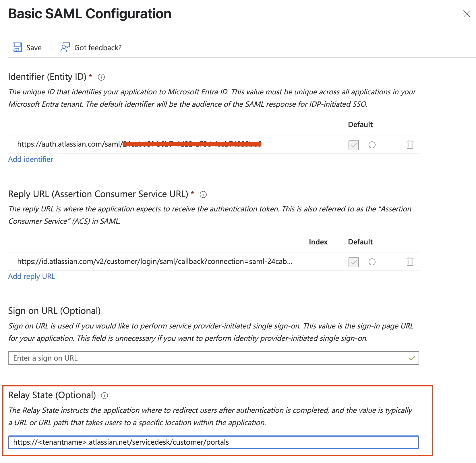Toggle Default checkbox for reply URL entry
The image size is (476, 463).
click(x=353, y=262)
